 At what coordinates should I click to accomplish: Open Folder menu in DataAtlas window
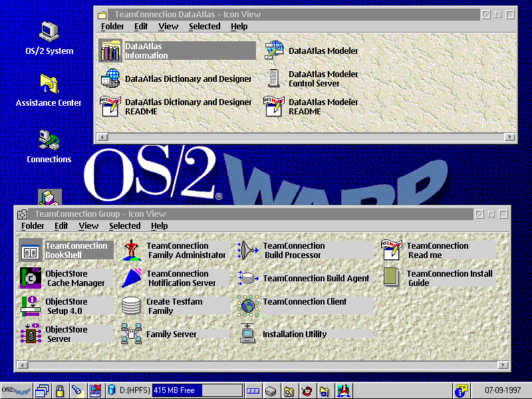(x=112, y=27)
